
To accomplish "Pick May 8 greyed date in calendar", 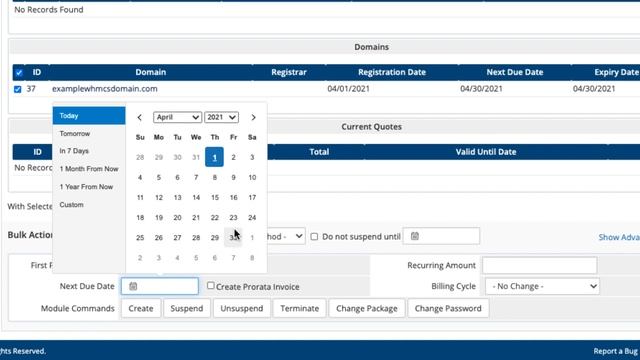I will [252, 258].
